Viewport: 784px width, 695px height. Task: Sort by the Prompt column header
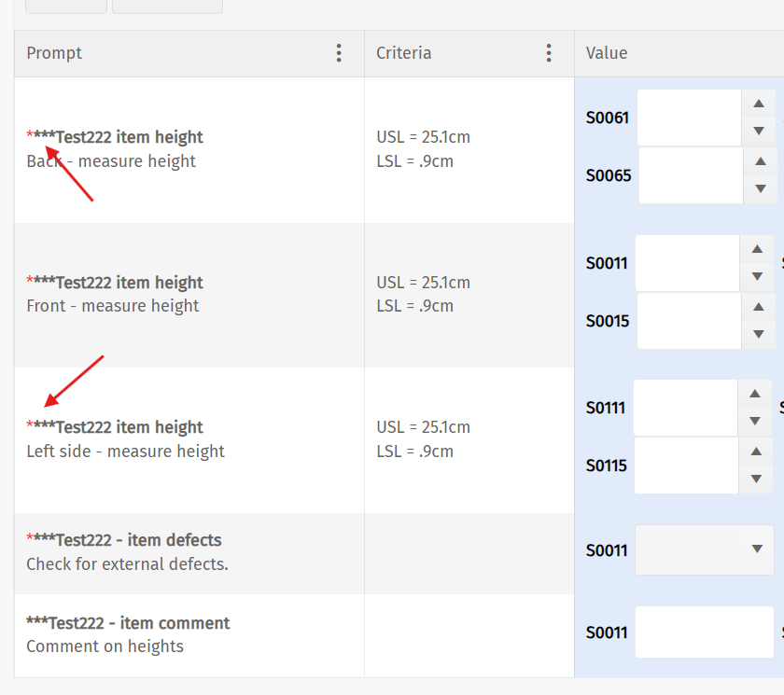pyautogui.click(x=54, y=53)
